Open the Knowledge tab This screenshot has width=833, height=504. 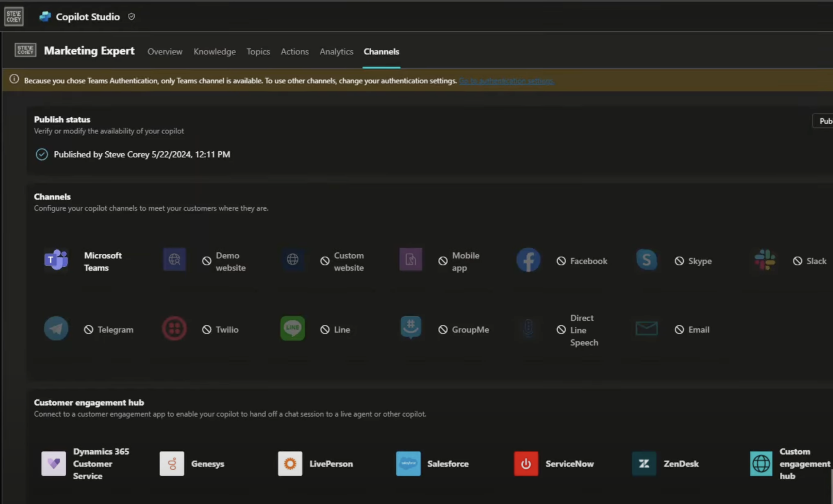pyautogui.click(x=214, y=52)
